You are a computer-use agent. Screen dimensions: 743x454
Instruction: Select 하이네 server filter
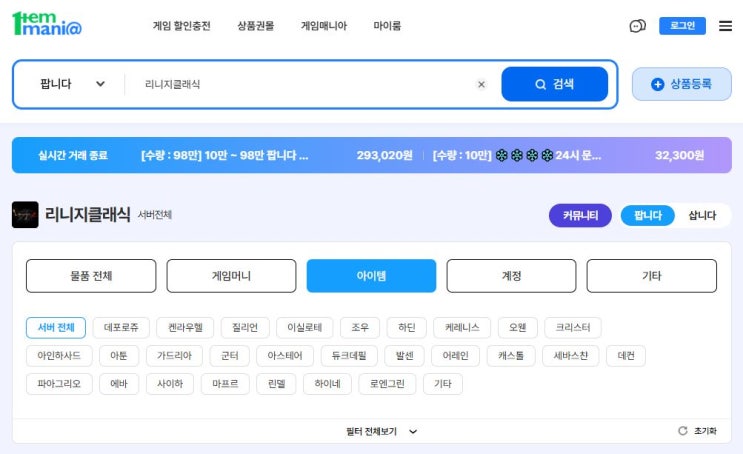coord(327,384)
